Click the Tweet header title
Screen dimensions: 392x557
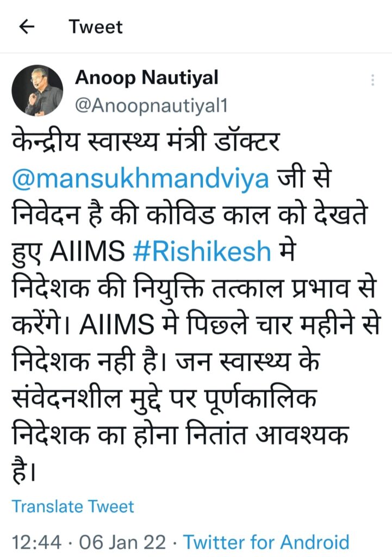(x=96, y=27)
